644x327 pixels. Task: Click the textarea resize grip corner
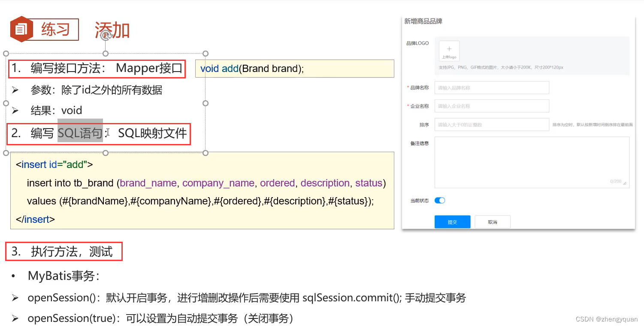pyautogui.click(x=625, y=183)
